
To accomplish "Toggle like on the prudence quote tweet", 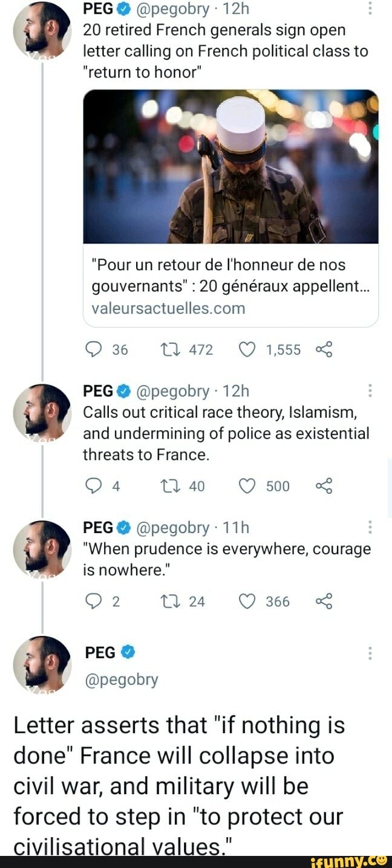I will pyautogui.click(x=246, y=601).
